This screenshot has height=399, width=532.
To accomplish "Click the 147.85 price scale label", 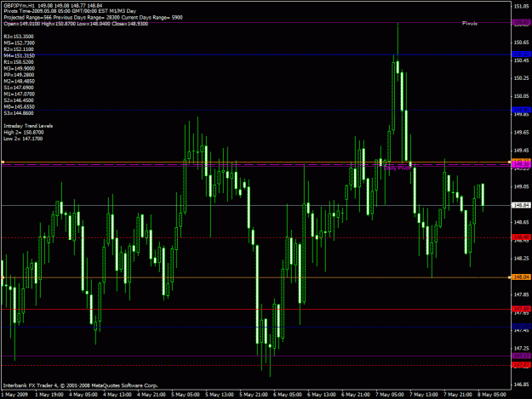I will point(522,294).
